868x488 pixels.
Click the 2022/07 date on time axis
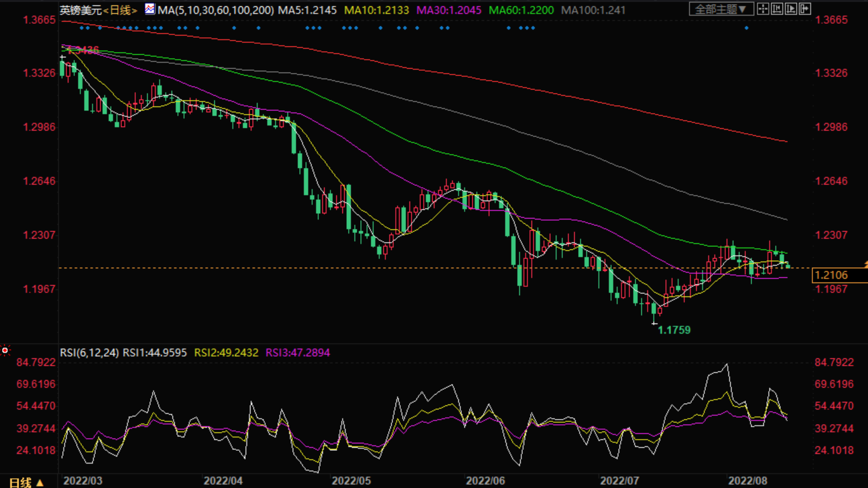click(619, 481)
